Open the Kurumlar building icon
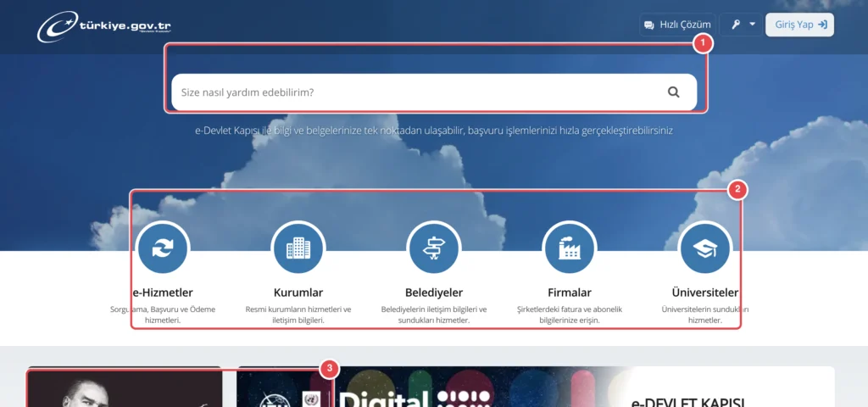 [298, 248]
